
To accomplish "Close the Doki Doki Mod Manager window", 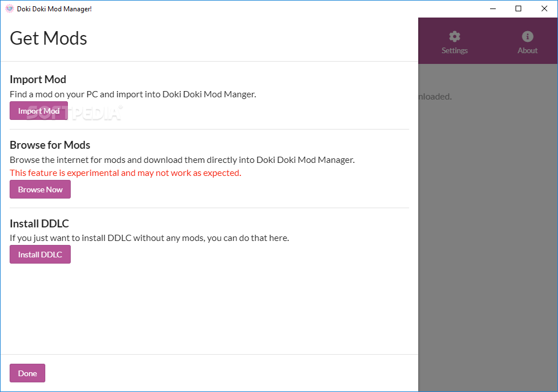I will (x=544, y=8).
